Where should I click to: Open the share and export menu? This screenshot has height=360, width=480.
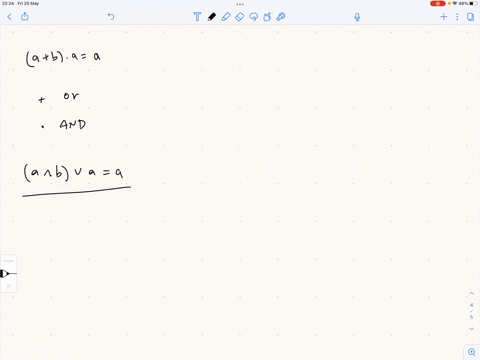click(x=25, y=16)
